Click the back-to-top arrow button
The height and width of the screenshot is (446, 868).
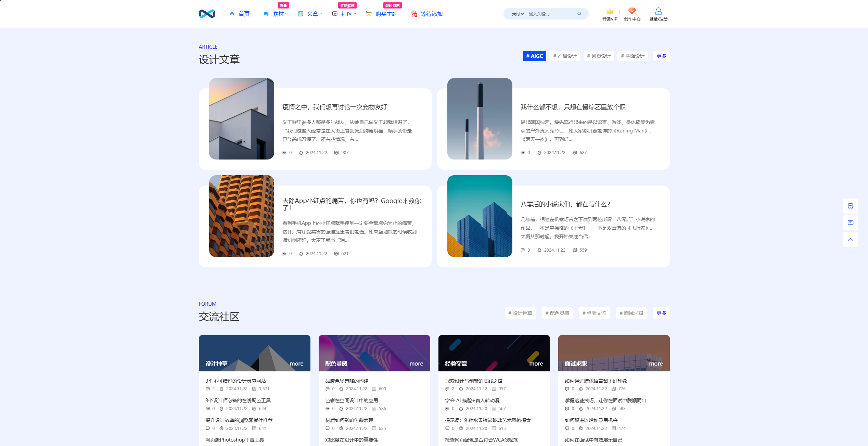pos(850,240)
